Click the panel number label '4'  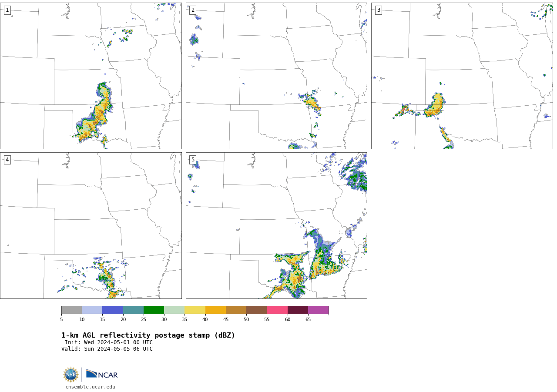click(7, 160)
